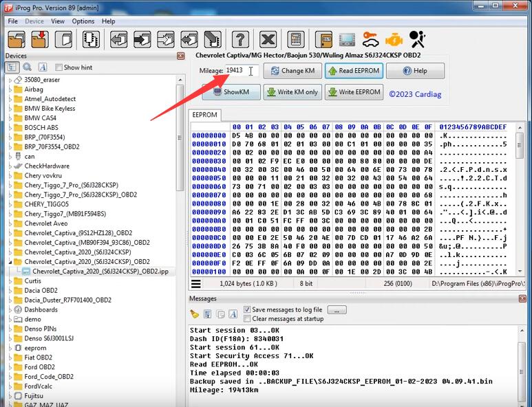Click the ©2023 Cardiag link
Screen dimensions: 532x407
click(x=415, y=94)
